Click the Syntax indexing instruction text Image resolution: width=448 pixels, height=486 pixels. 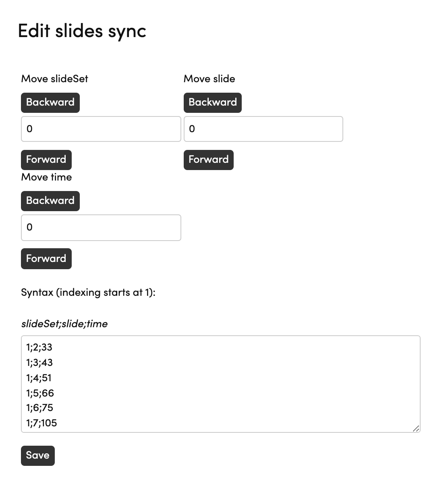[x=88, y=292]
